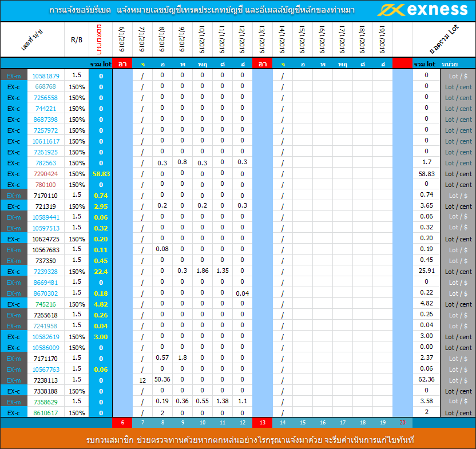The image size is (476, 449).
Task: Click the ยอดรวม Lot column header
Action: point(445,40)
